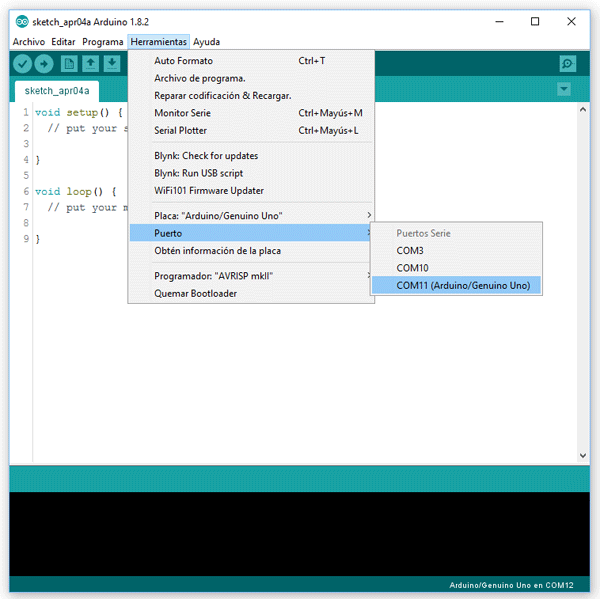Choose Blynk: Run USB script
Viewport: 600px width, 599px height.
(251, 173)
